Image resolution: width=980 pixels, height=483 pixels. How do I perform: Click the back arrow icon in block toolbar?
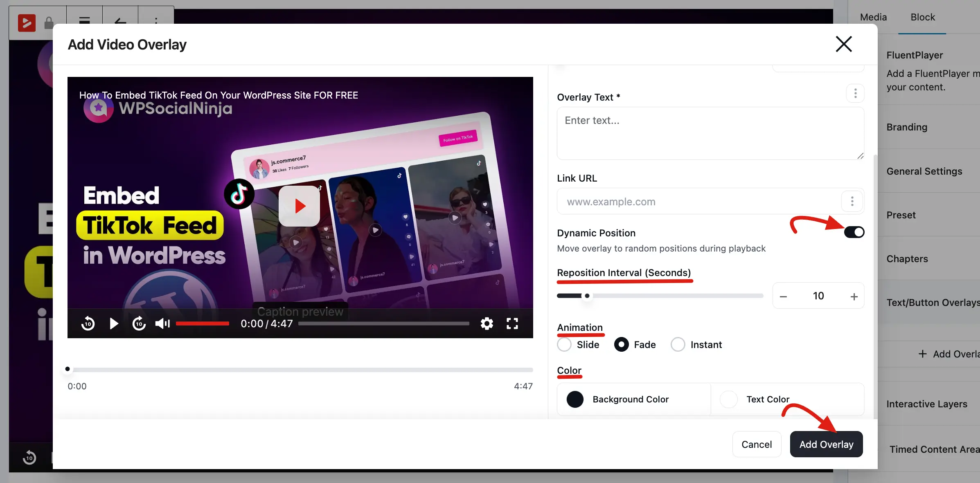pyautogui.click(x=120, y=21)
